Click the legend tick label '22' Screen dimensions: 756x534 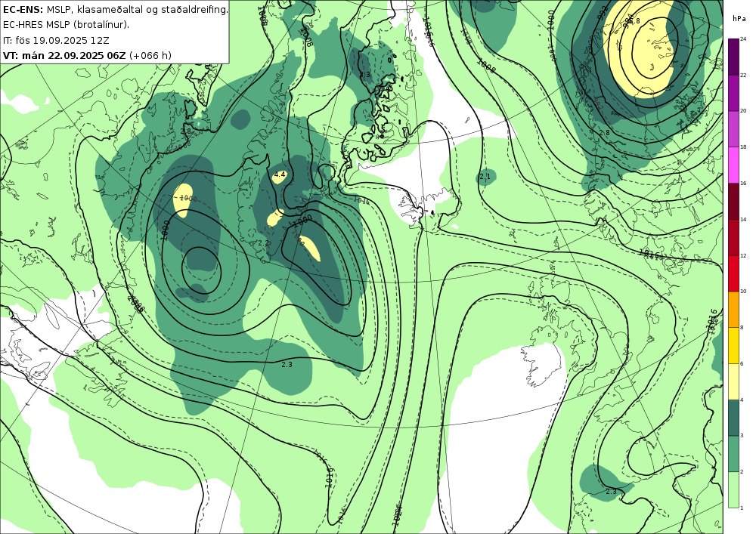tap(743, 75)
